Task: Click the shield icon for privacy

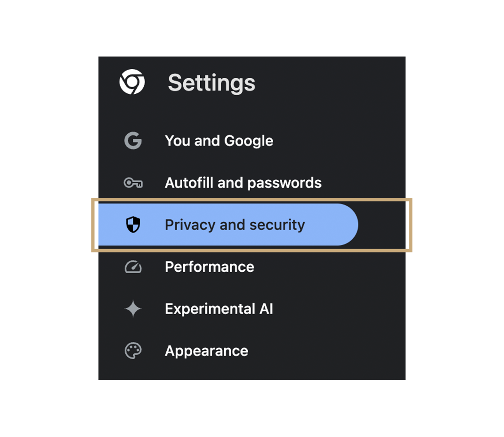Action: tap(133, 225)
